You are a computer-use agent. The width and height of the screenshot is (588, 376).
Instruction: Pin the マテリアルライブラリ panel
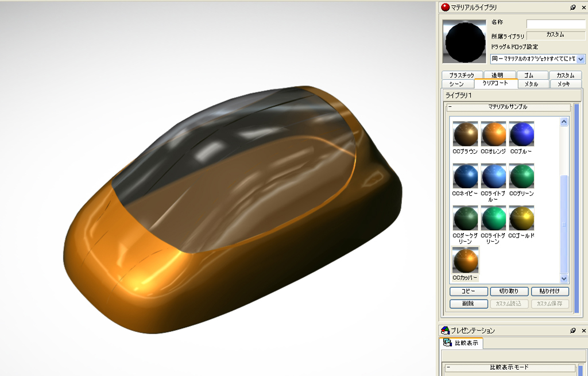click(x=572, y=7)
